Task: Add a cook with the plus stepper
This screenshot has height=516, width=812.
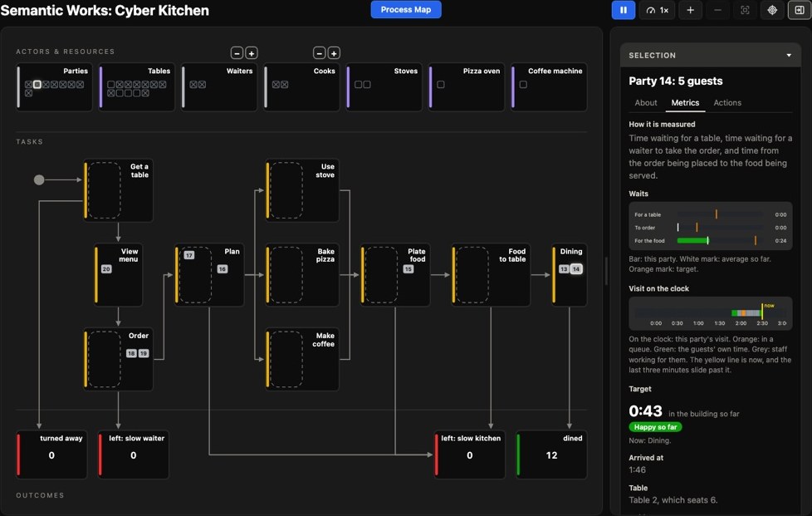Action: click(x=334, y=53)
